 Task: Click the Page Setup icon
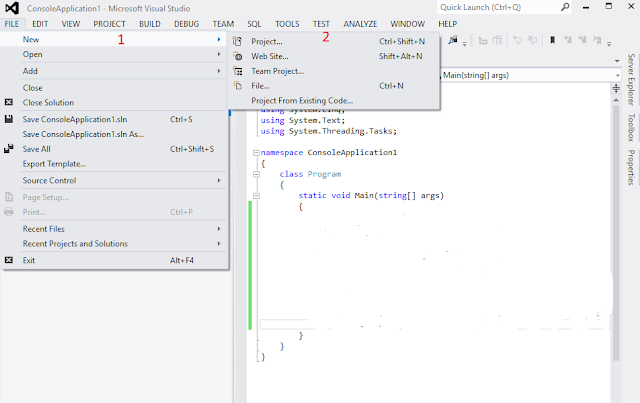tap(9, 197)
